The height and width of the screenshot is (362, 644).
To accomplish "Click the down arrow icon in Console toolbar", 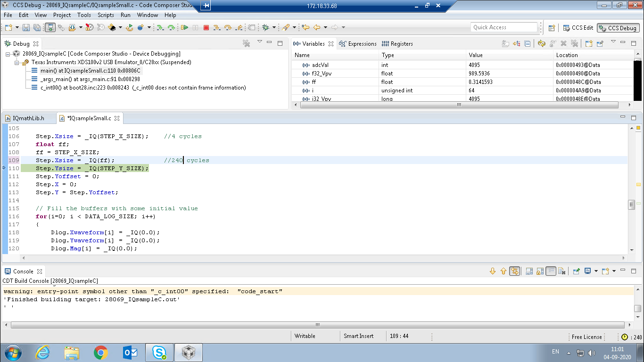I will pyautogui.click(x=493, y=271).
